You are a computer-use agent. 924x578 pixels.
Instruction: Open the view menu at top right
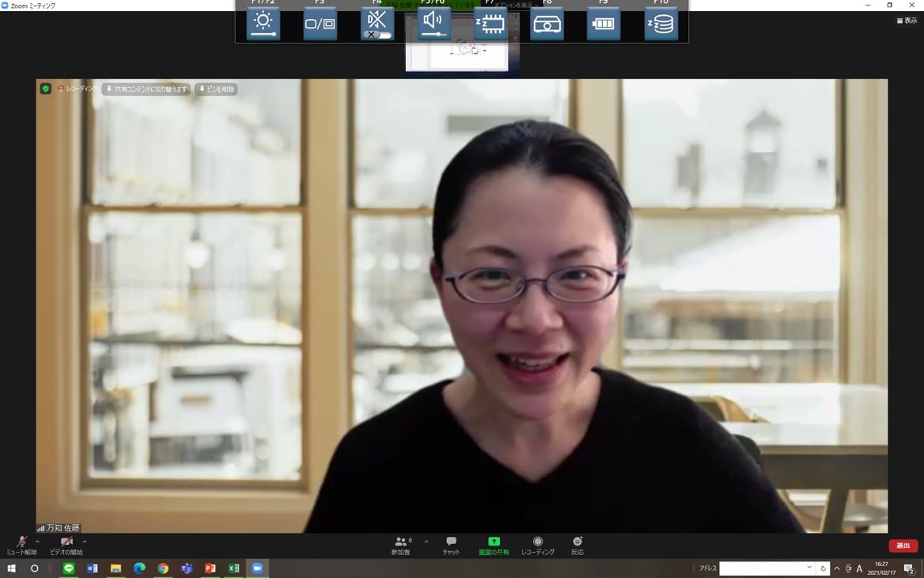coord(907,21)
